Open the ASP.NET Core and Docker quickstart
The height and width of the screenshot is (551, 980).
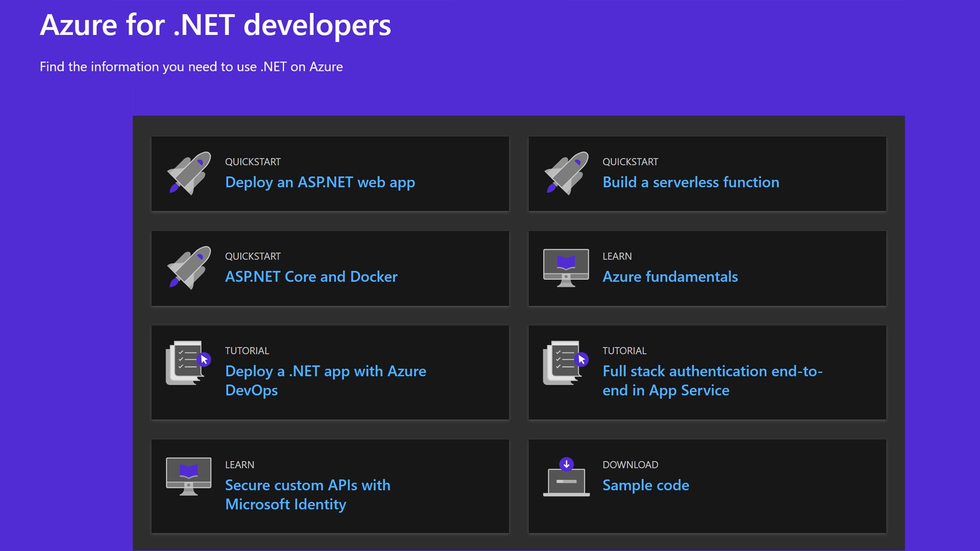click(311, 277)
